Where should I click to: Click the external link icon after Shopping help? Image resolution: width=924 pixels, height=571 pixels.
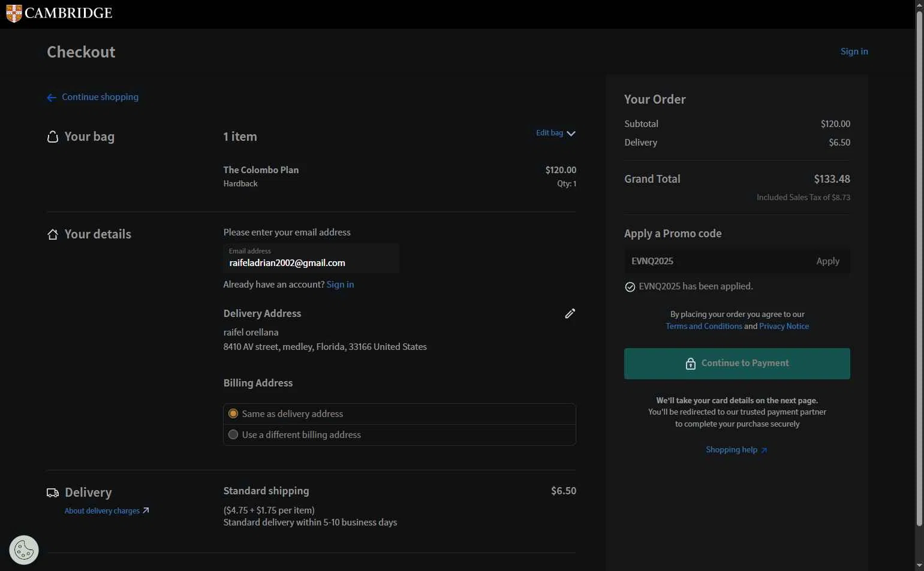click(763, 451)
